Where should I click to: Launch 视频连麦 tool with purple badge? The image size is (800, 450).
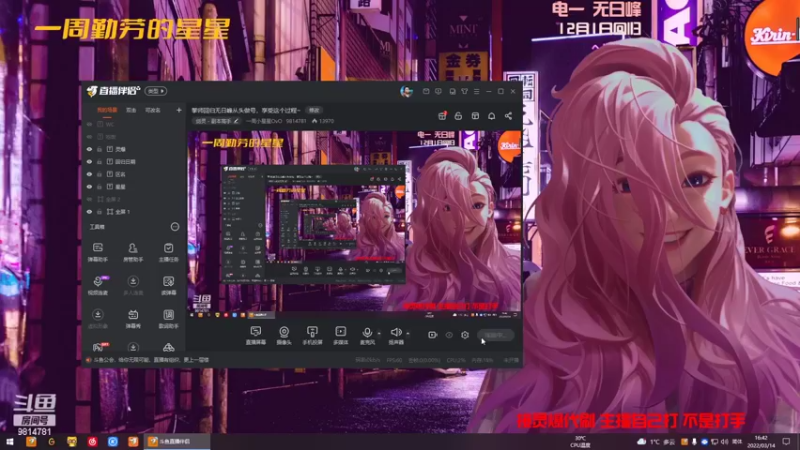click(98, 285)
